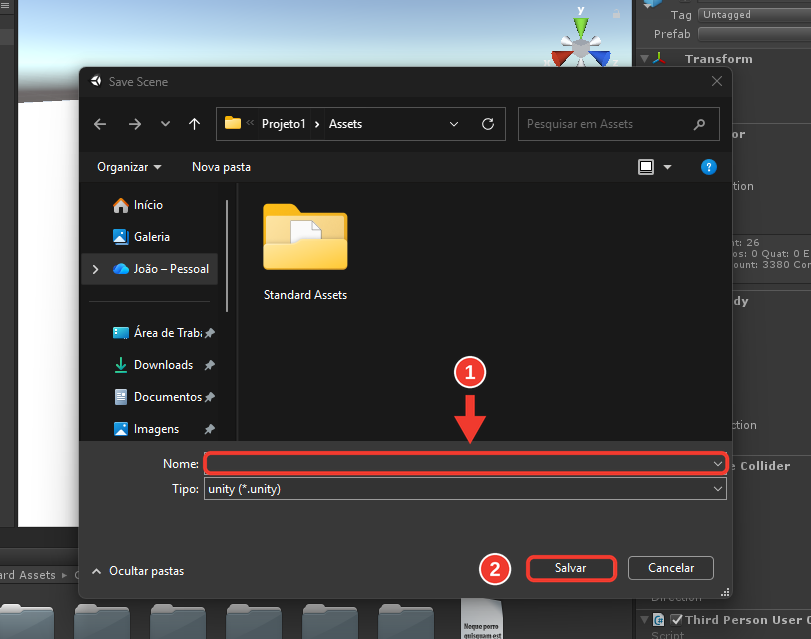Click the search magnifier icon
The height and width of the screenshot is (639, 811).
[x=699, y=124]
